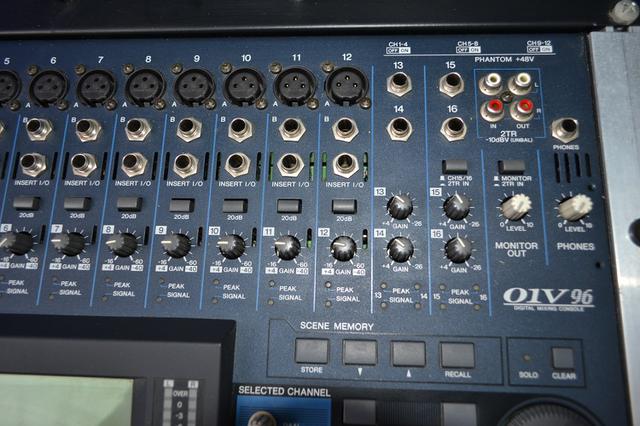
Task: Select the channel 11 XLR input connector
Action: click(295, 87)
